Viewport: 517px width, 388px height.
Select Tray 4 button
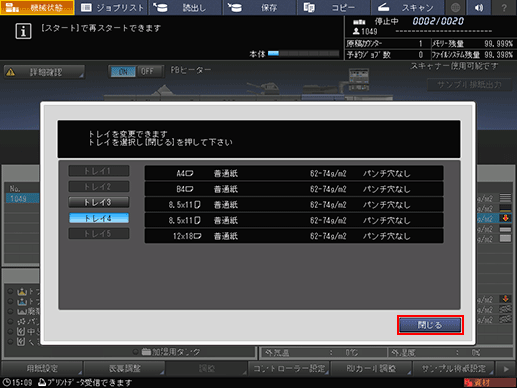coord(99,218)
